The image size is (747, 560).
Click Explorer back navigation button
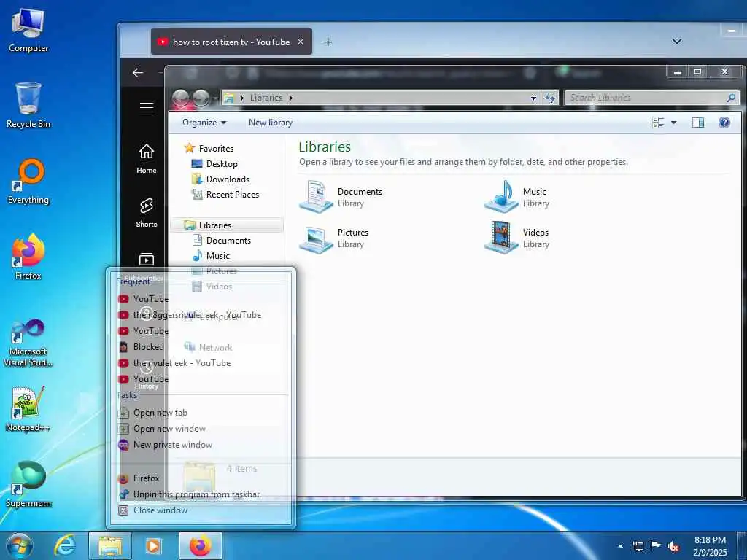pyautogui.click(x=181, y=98)
